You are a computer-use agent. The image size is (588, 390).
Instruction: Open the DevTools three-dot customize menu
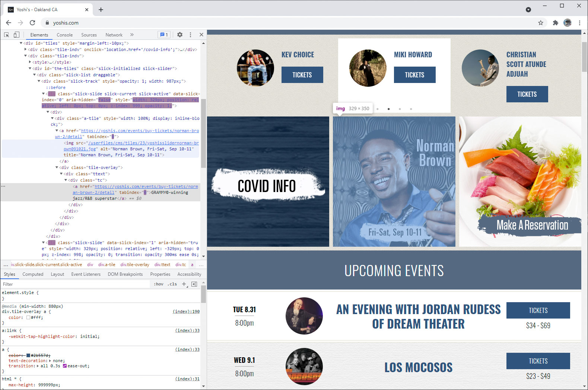coord(190,35)
